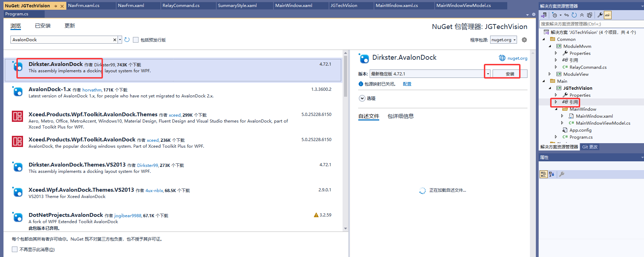644x257 pixels.
Task: Collapse the Common folder in tree
Action: point(544,39)
